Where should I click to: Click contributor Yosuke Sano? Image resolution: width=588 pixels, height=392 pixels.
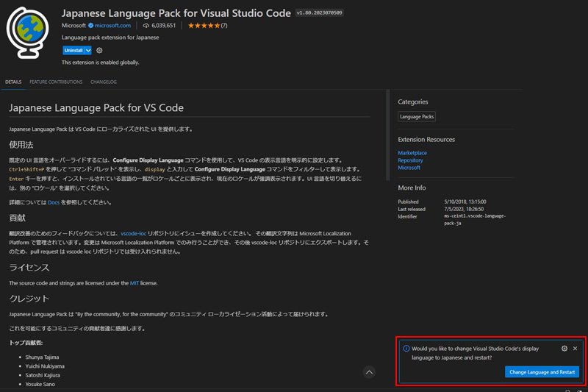[40, 384]
